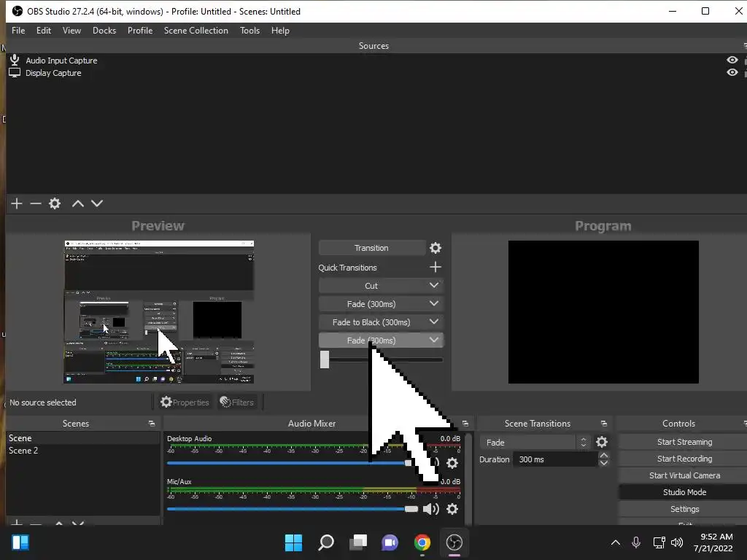Add a quick transition with plus icon
The image size is (747, 560).
(x=436, y=267)
